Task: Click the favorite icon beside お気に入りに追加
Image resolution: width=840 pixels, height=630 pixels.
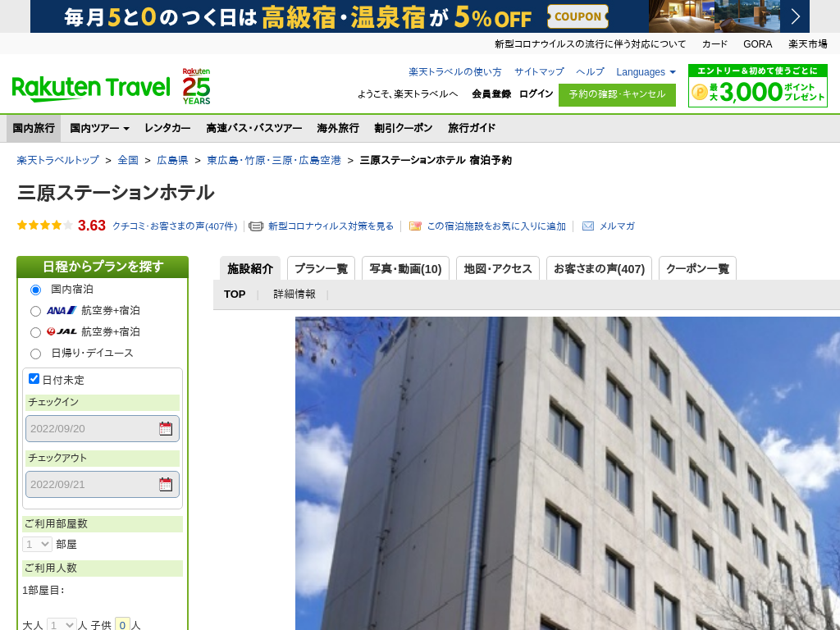Action: point(415,226)
